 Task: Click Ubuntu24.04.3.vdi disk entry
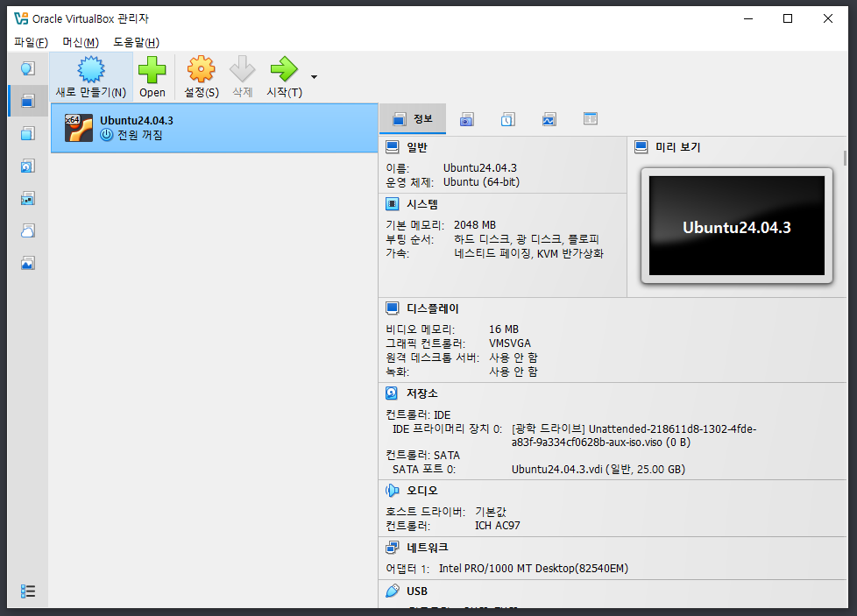point(598,469)
